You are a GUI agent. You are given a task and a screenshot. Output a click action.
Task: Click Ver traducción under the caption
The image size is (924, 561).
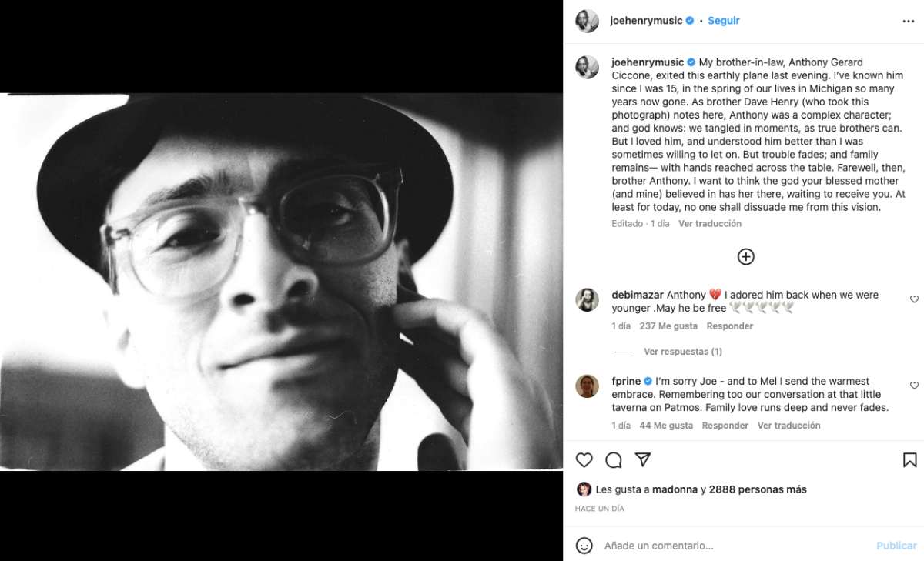point(709,224)
